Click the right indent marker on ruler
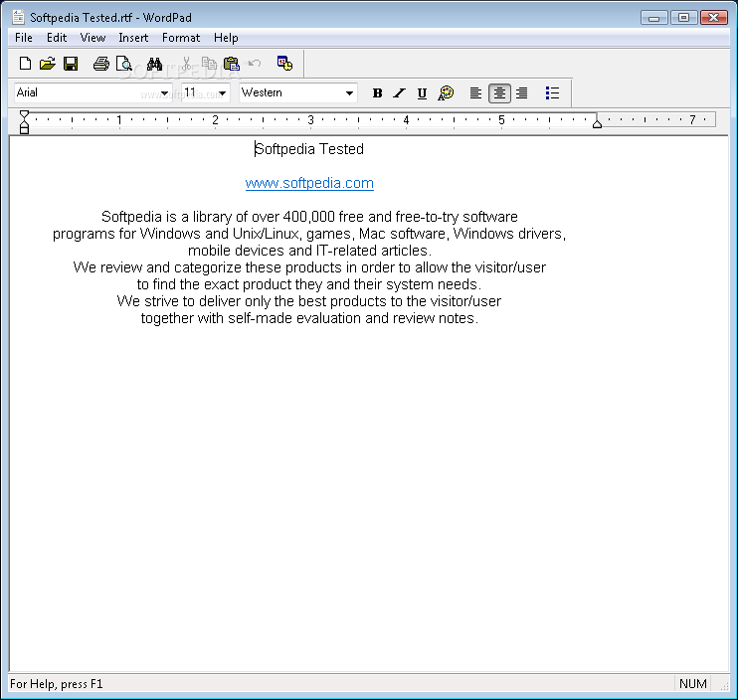Image resolution: width=738 pixels, height=700 pixels. (x=597, y=123)
